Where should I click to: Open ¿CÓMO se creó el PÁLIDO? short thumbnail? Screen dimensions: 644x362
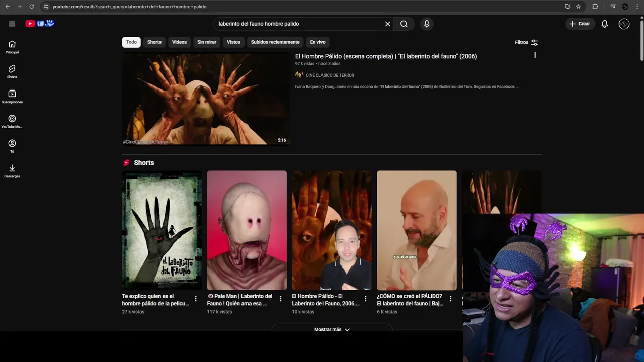417,230
